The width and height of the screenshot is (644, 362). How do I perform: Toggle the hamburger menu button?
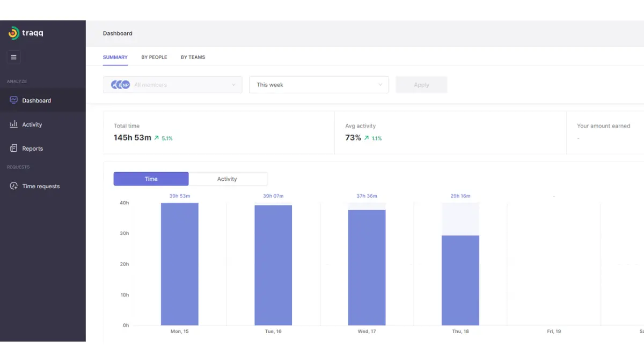click(x=14, y=57)
